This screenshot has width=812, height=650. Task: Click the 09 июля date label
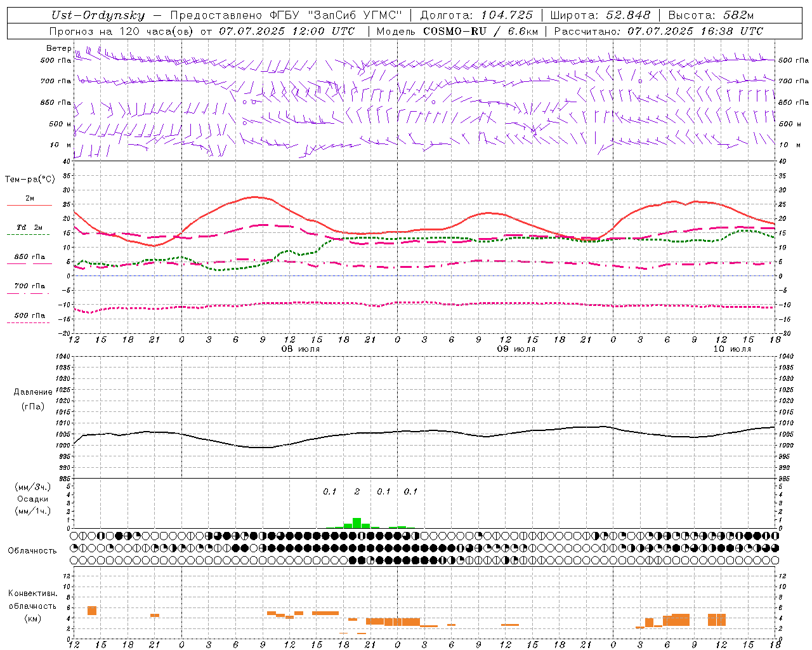[516, 349]
